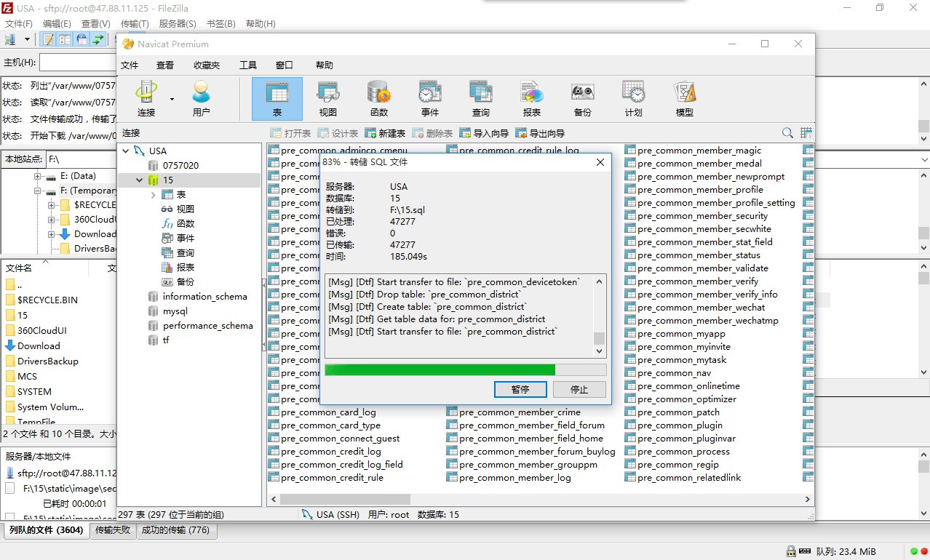
Task: Click the 新建表 toolbar button
Action: coord(385,134)
